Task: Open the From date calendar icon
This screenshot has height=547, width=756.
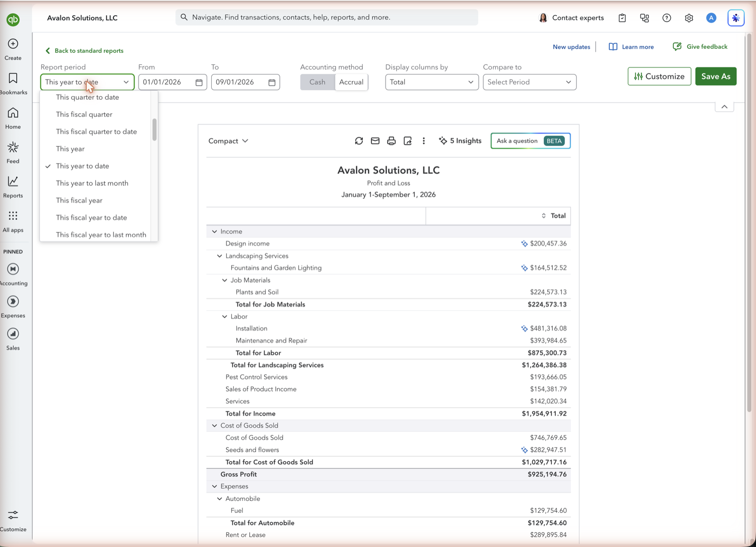Action: click(199, 82)
